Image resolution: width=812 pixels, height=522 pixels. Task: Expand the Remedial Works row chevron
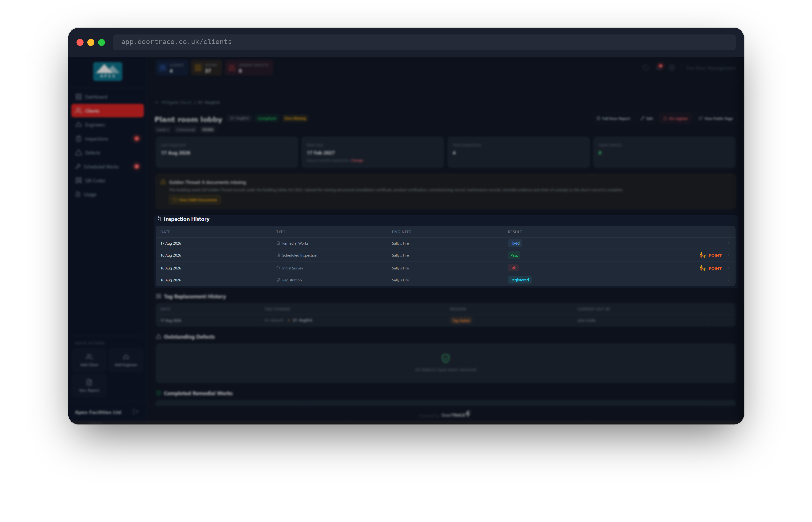[x=728, y=243]
